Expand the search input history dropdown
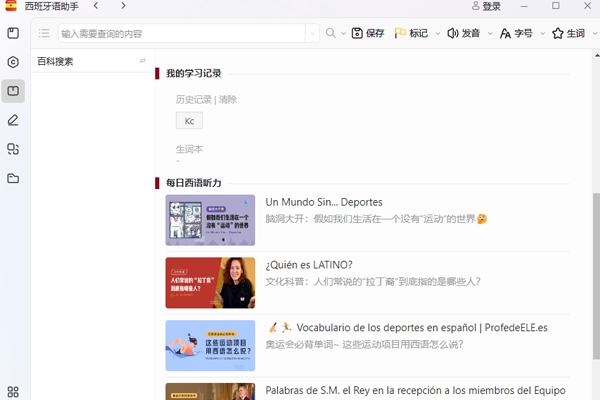Screen dimensions: 600x400 click(x=312, y=33)
